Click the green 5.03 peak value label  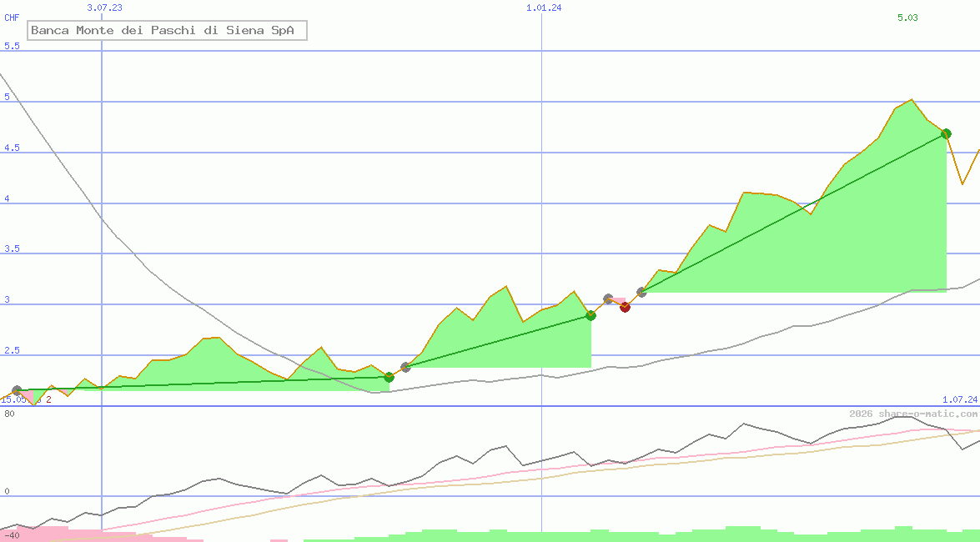(907, 18)
